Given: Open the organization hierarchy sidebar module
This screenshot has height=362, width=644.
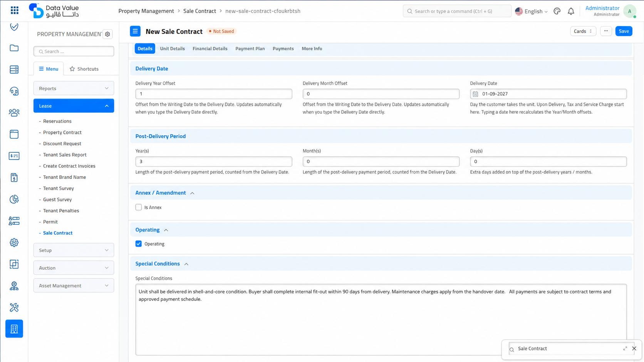Looking at the screenshot, I should (x=14, y=286).
